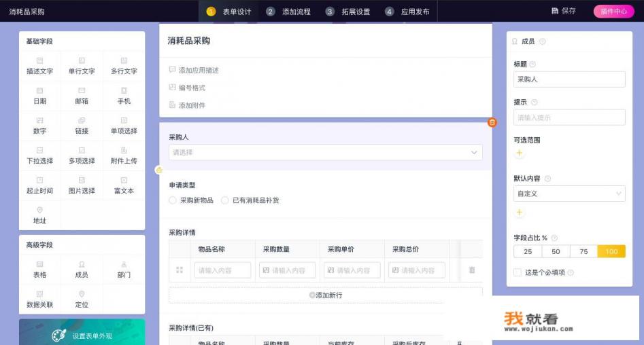The image size is (644, 345).
Task: Click the orange delete icon on 采购人 field
Action: 492,122
